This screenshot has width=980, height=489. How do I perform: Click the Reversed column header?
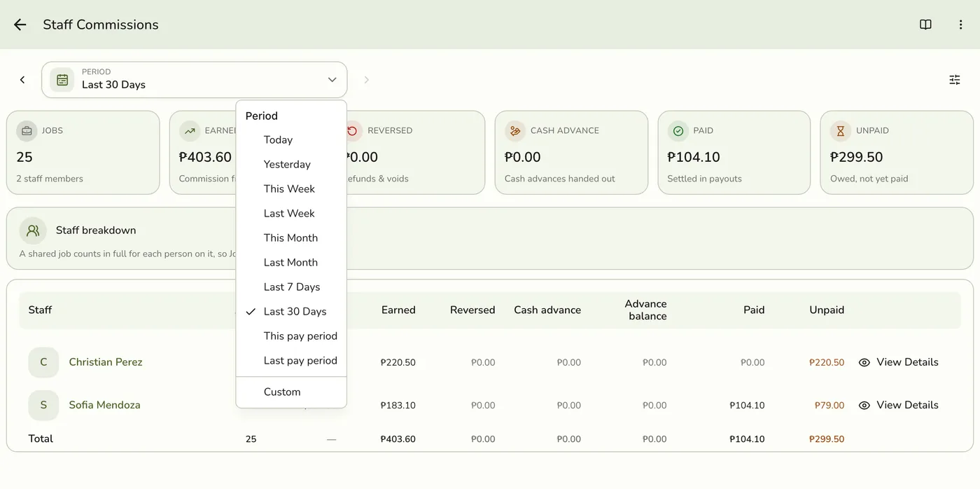point(472,310)
